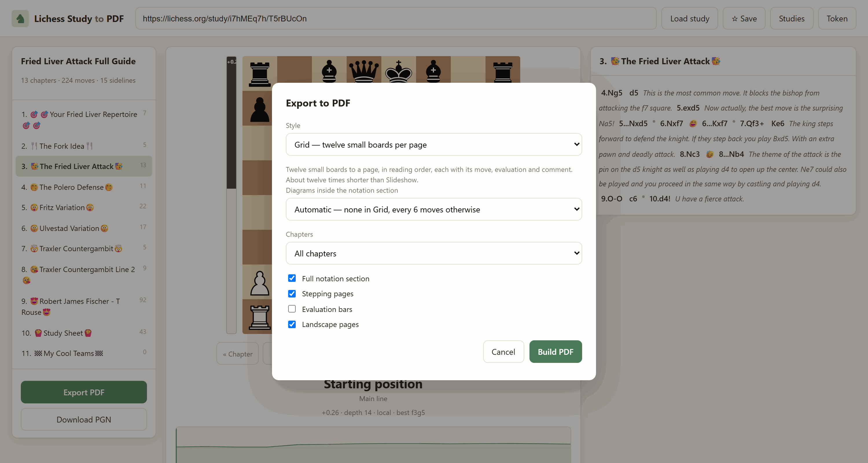Open chapter 11 My Cool Teams
This screenshot has width=868, height=463.
(x=84, y=353)
